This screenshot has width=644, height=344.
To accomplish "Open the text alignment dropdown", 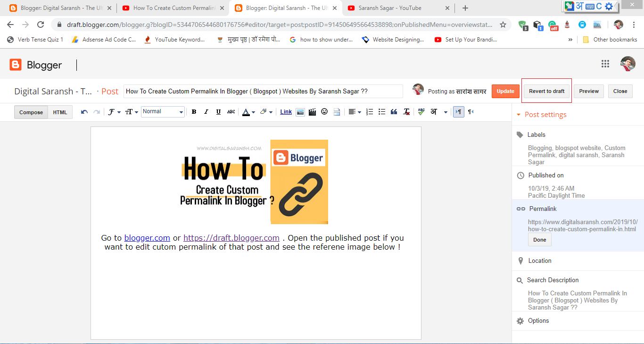I will pyautogui.click(x=354, y=112).
